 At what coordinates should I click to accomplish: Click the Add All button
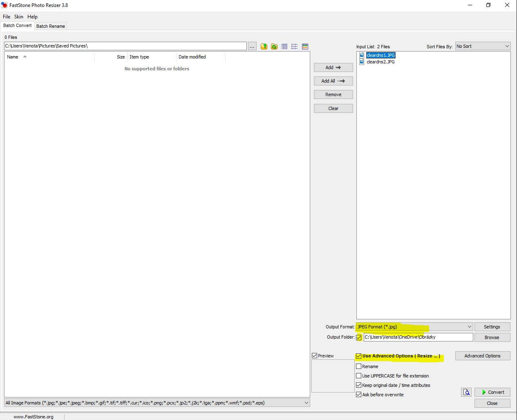[333, 81]
